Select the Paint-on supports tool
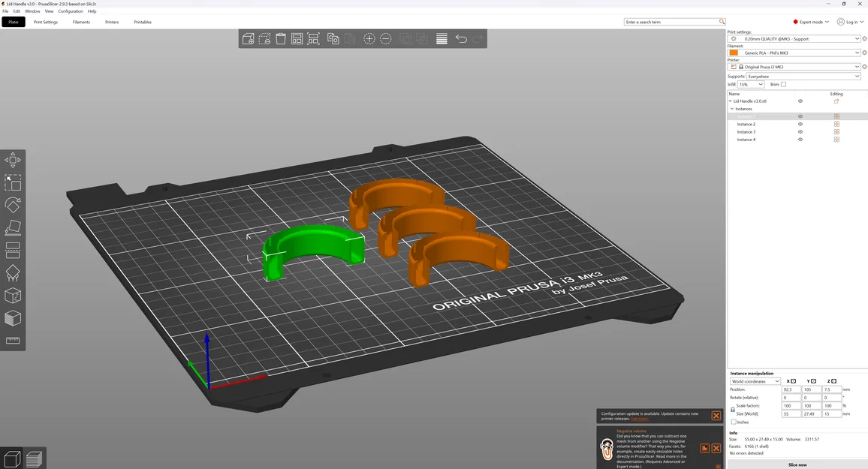Image resolution: width=868 pixels, height=469 pixels. tap(13, 273)
